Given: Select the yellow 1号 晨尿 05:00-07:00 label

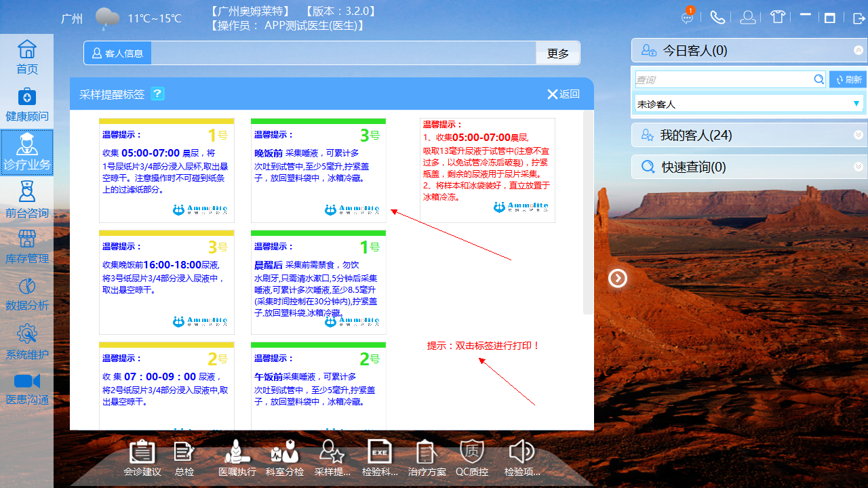Looking at the screenshot, I should (x=167, y=170).
